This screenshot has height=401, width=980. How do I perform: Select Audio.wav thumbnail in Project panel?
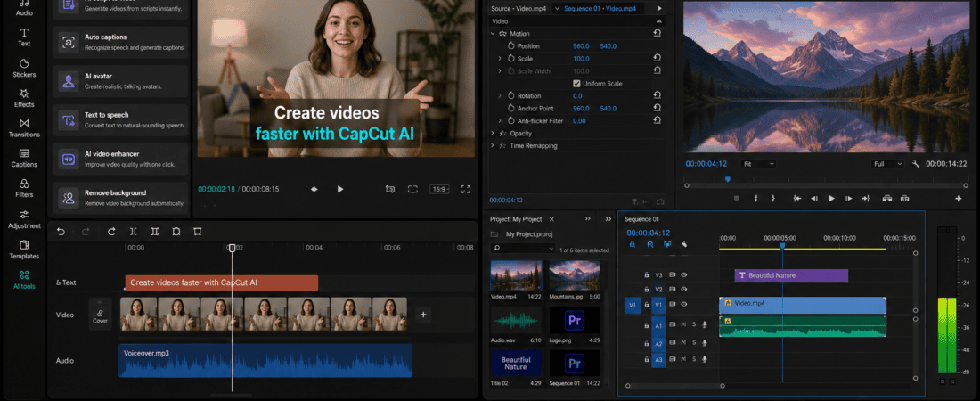[516, 322]
